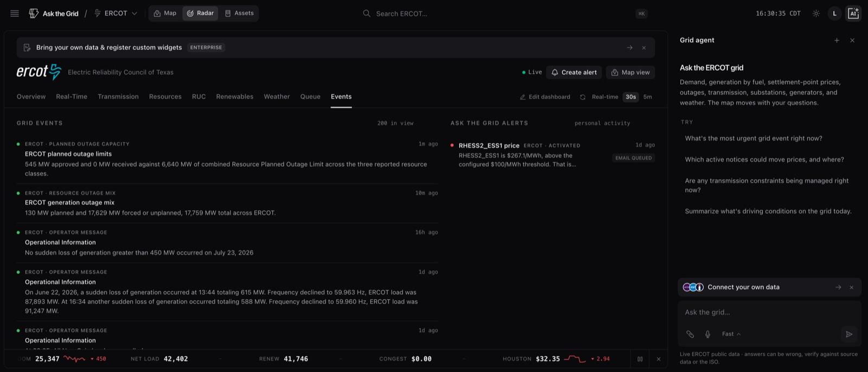
Task: Click the refresh icon beside Real-time
Action: tap(583, 97)
